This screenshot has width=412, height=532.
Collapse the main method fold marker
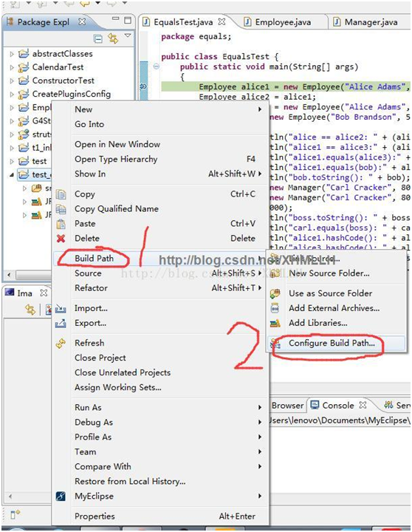[x=156, y=66]
